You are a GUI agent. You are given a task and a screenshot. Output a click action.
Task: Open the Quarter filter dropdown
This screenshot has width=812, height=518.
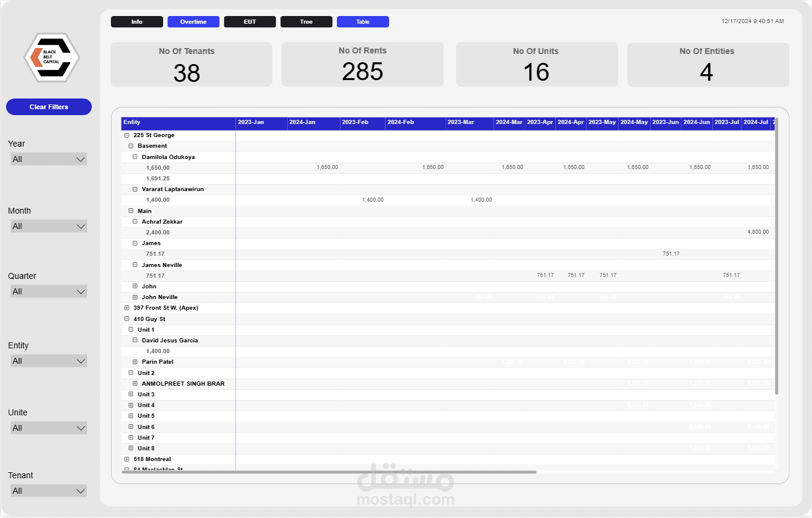click(49, 291)
